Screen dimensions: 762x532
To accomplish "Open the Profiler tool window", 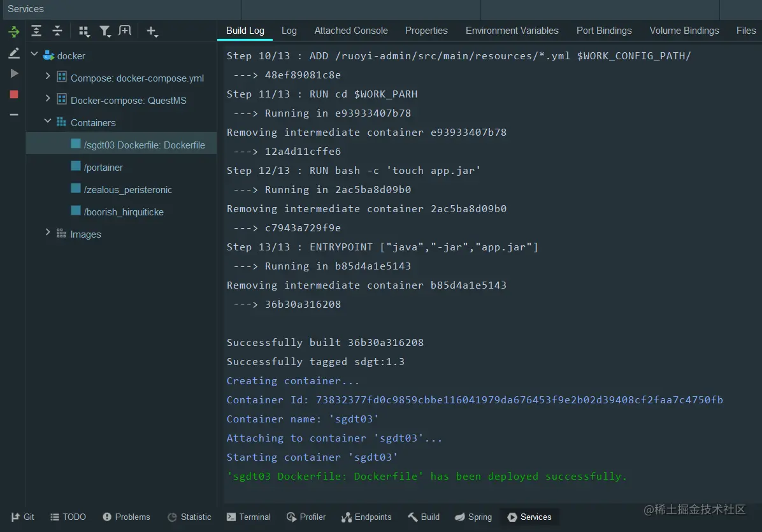I will click(306, 517).
